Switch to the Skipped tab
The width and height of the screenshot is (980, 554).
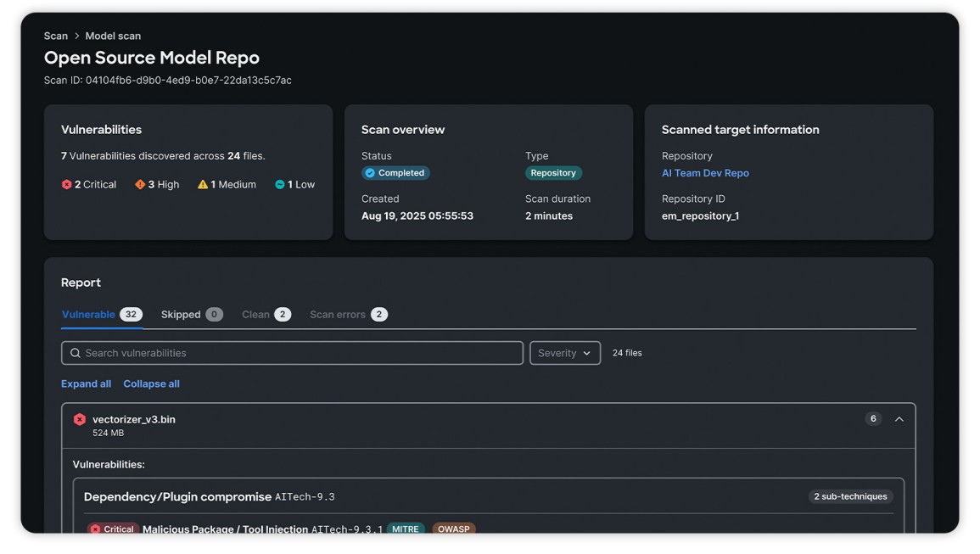pos(184,314)
